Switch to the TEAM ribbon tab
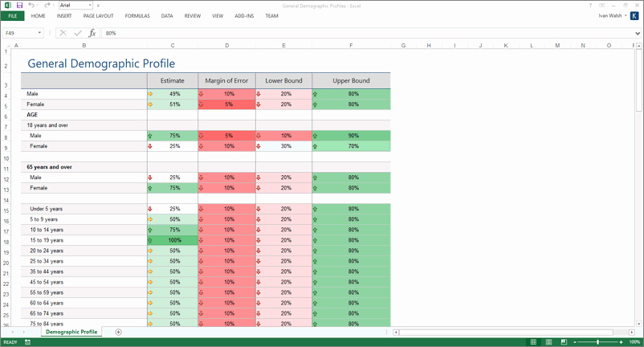Screen dimensions: 644x347 (x=271, y=16)
